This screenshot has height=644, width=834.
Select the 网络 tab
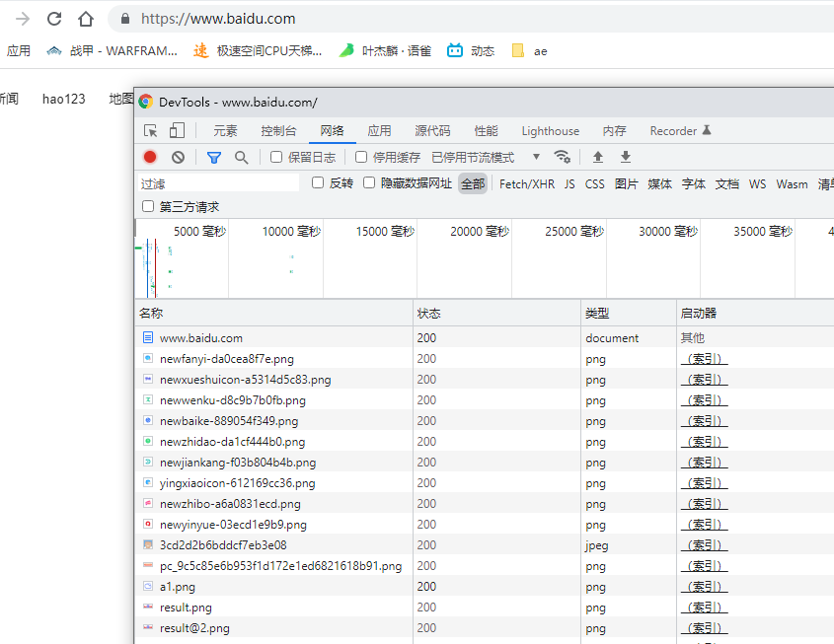pyautogui.click(x=332, y=131)
